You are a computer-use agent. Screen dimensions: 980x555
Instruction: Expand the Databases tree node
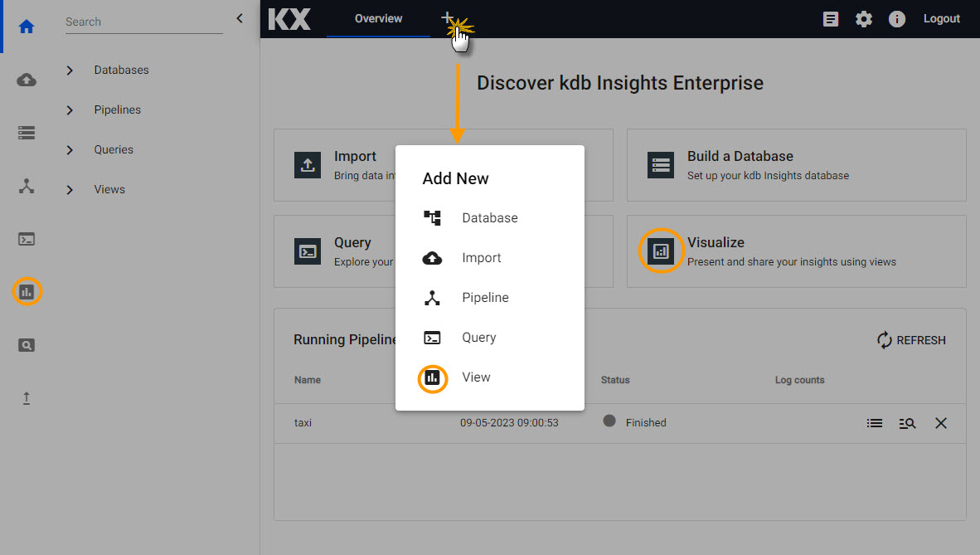[x=70, y=70]
